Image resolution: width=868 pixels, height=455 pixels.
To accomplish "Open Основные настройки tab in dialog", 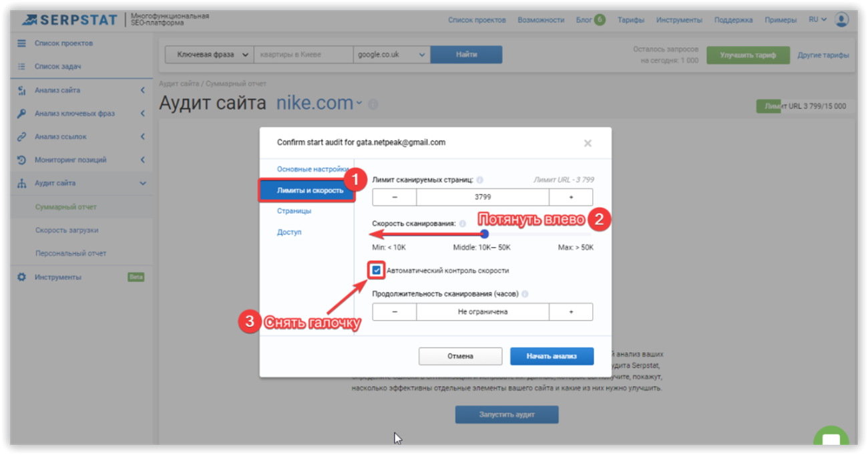I will (312, 169).
